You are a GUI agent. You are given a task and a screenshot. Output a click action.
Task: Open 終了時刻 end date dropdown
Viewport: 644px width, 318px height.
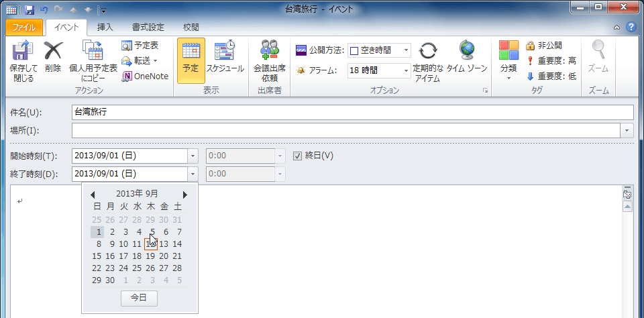click(x=193, y=174)
